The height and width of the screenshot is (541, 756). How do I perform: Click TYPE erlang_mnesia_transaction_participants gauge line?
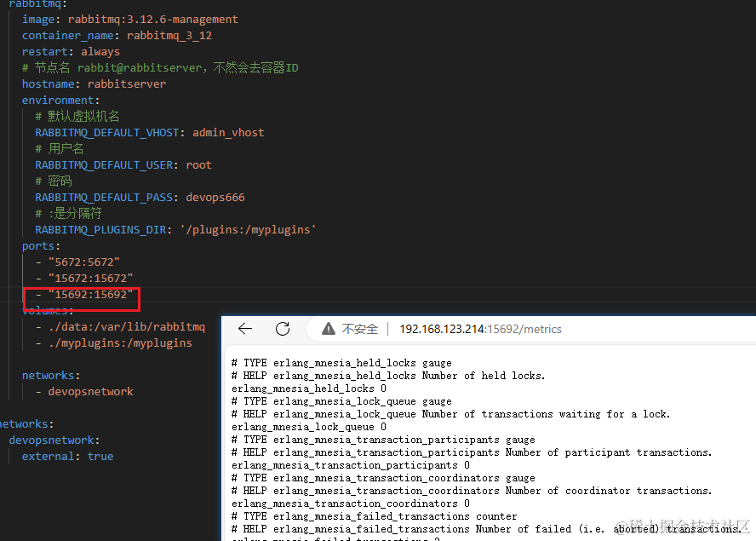[383, 440]
